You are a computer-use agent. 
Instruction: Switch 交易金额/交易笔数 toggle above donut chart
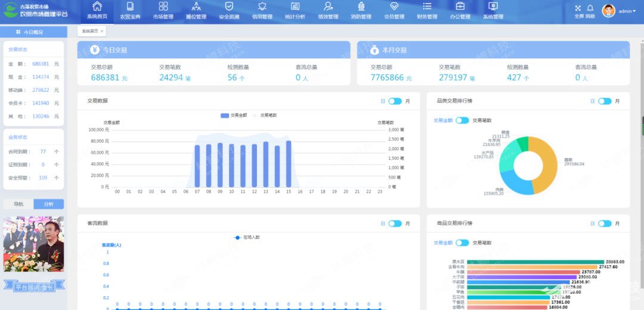[462, 120]
